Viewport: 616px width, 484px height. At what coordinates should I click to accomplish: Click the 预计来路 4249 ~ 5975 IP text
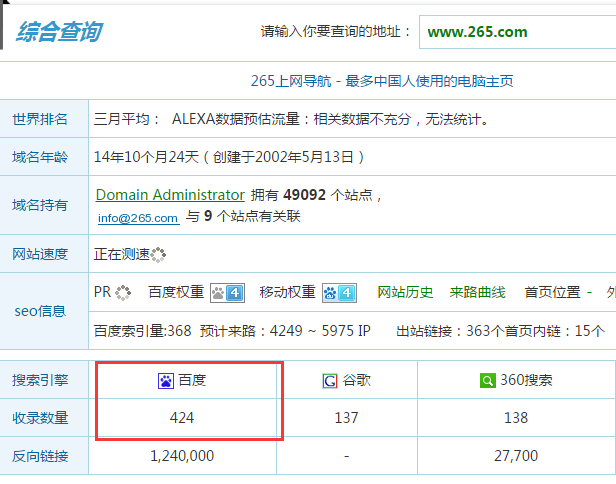pos(285,331)
